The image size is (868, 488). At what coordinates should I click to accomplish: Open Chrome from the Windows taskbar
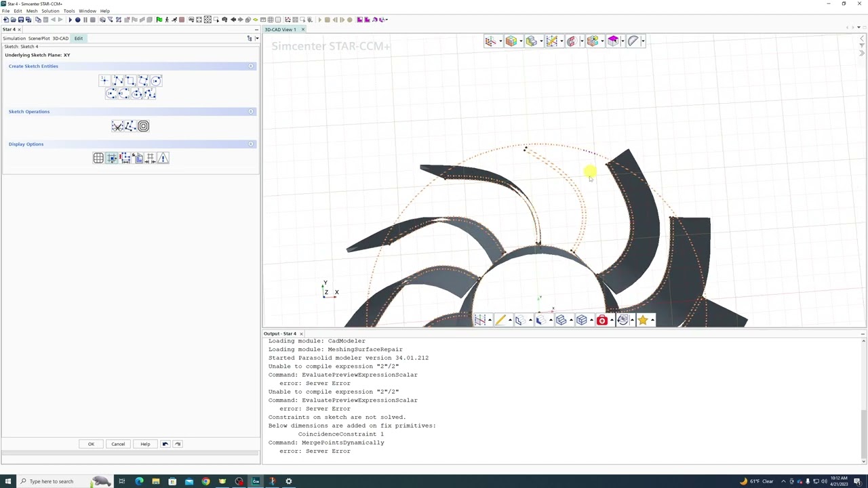point(205,481)
